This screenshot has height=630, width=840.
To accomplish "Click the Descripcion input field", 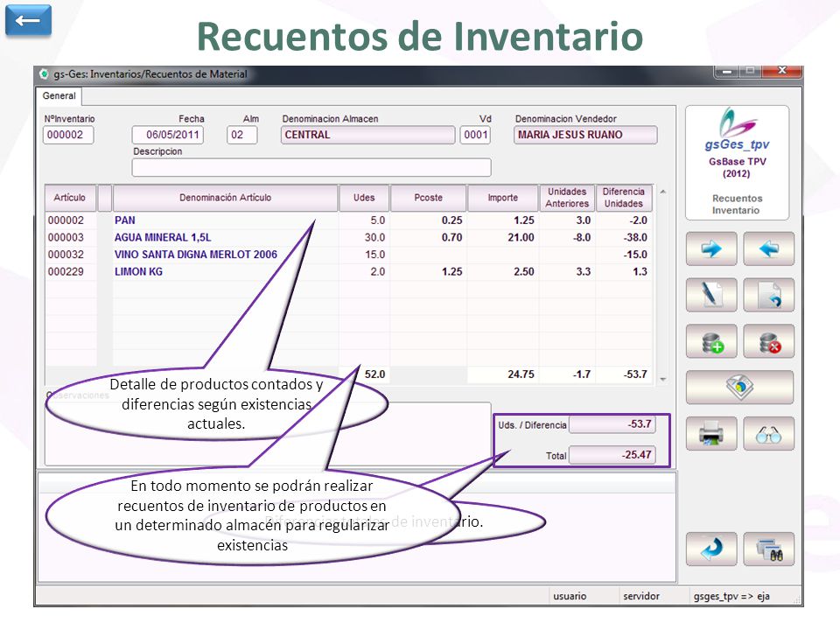I will click(311, 168).
